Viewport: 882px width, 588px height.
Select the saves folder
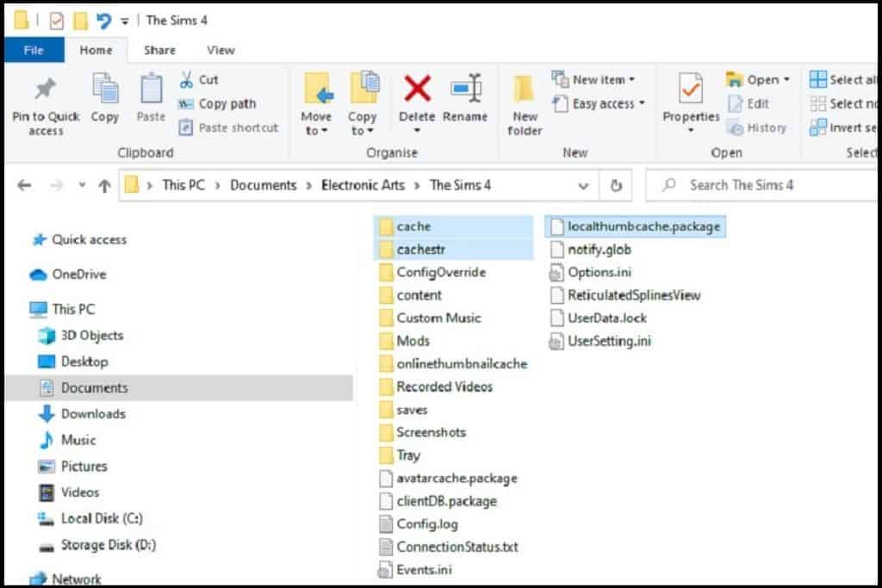click(x=404, y=411)
